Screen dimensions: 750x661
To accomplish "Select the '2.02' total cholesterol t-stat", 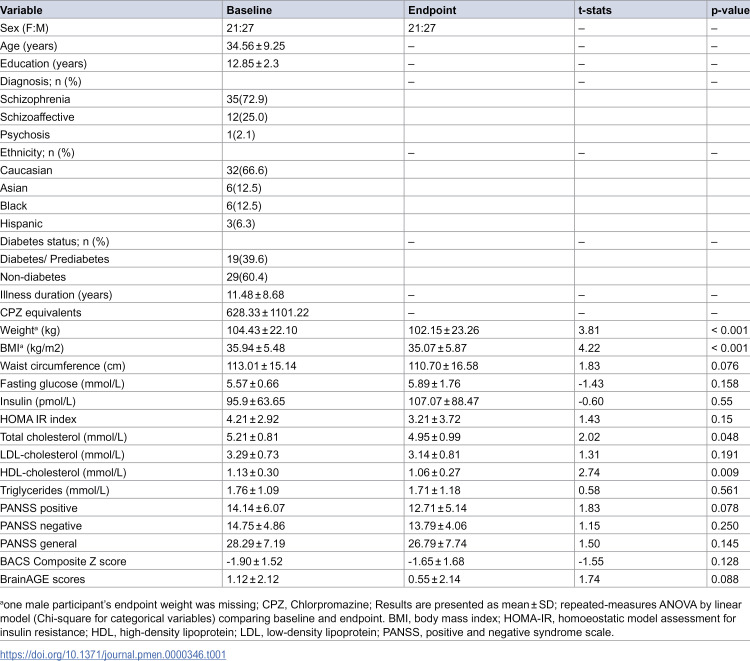I will pos(589,437).
